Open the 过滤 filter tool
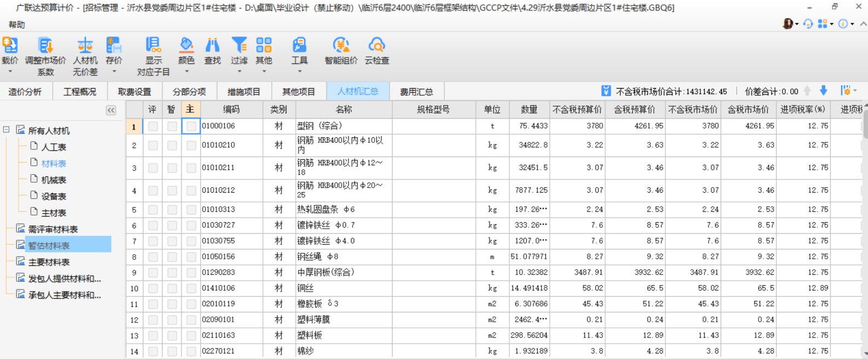 [239, 45]
